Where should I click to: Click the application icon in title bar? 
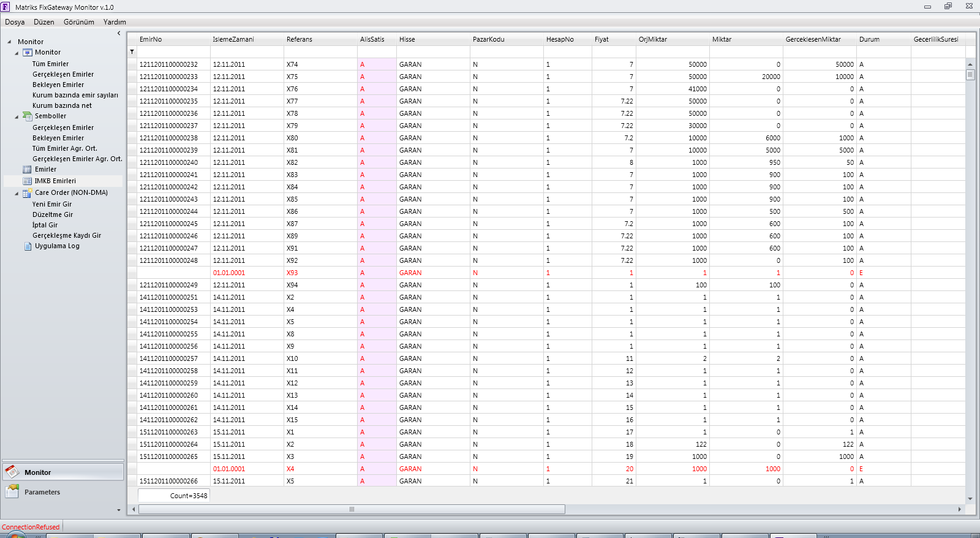click(x=5, y=7)
